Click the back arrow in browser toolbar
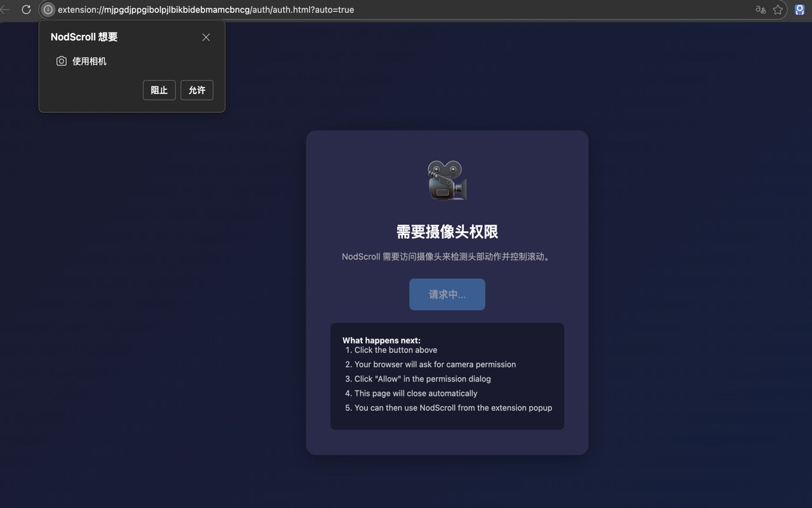812x508 pixels. point(4,10)
